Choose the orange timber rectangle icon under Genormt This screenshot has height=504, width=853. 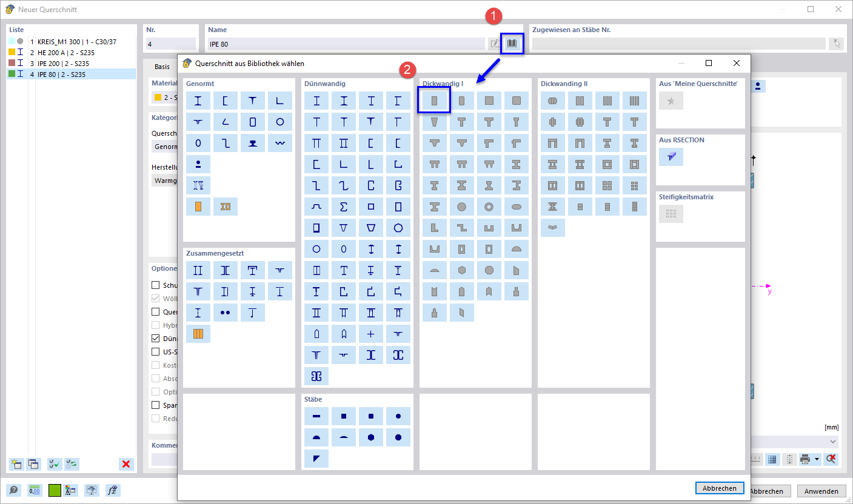pos(198,207)
